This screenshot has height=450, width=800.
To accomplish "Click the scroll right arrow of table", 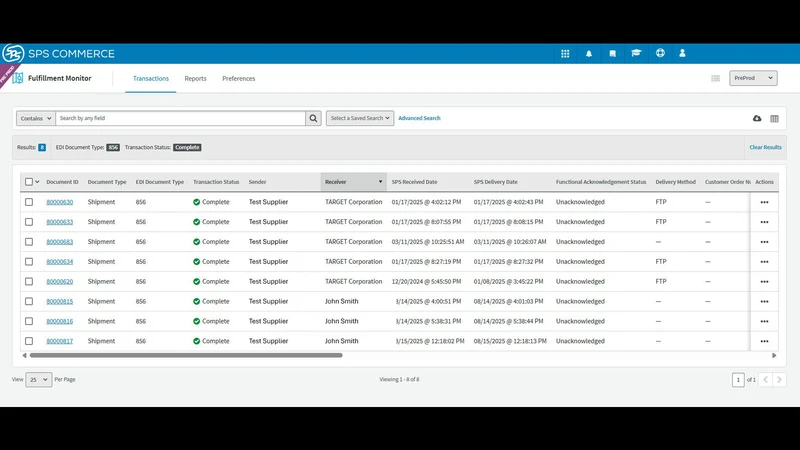I will [x=774, y=356].
